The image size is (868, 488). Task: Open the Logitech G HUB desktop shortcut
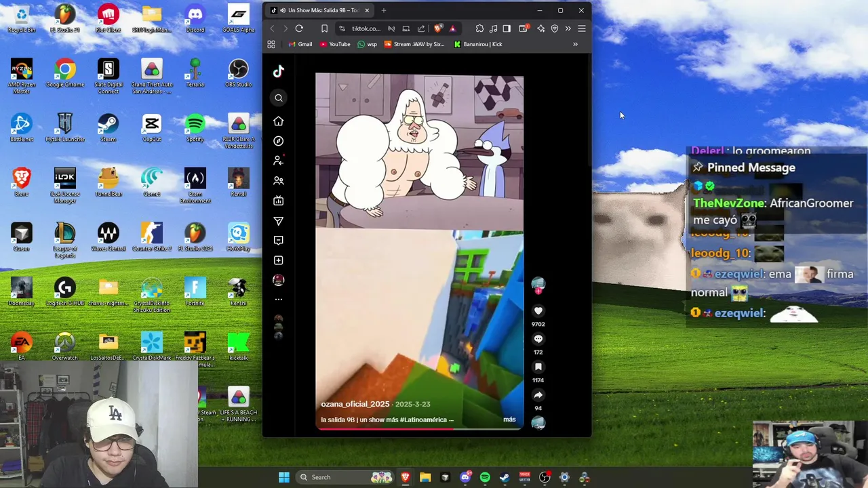coord(64,292)
